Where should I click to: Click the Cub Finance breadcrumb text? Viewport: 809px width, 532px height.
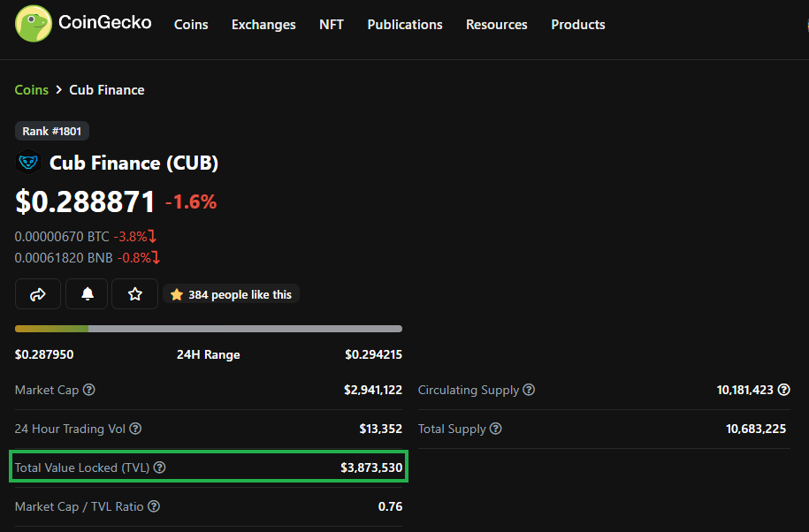coord(107,90)
